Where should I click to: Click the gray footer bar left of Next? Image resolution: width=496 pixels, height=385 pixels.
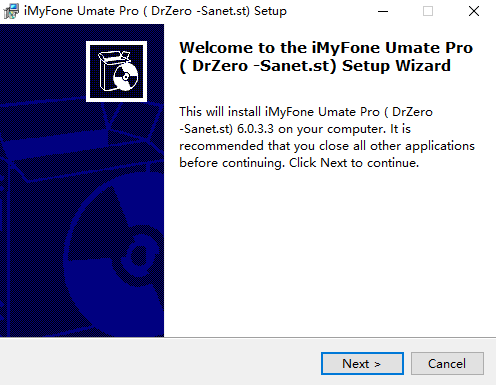click(160, 363)
